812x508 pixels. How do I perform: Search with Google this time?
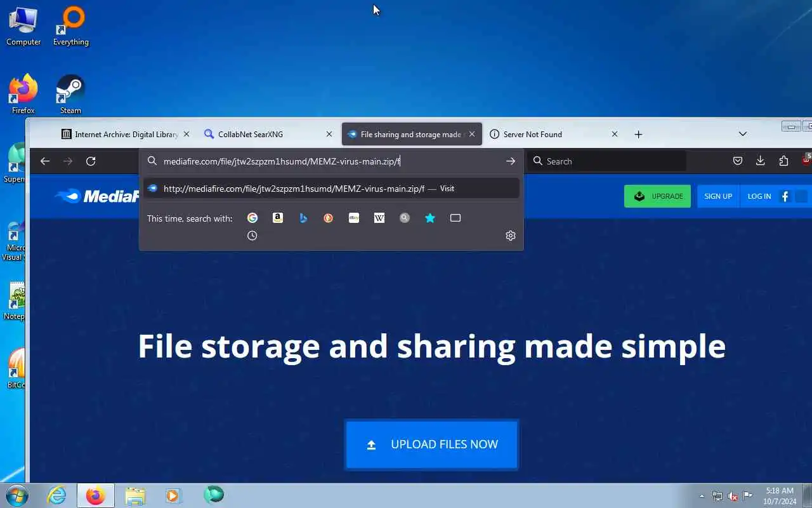click(x=252, y=218)
